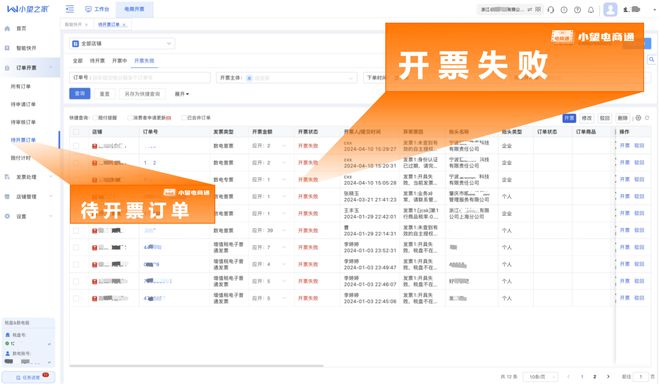660x387 pixels.
Task: Check the row with 应开: 4
Action: tap(76, 264)
